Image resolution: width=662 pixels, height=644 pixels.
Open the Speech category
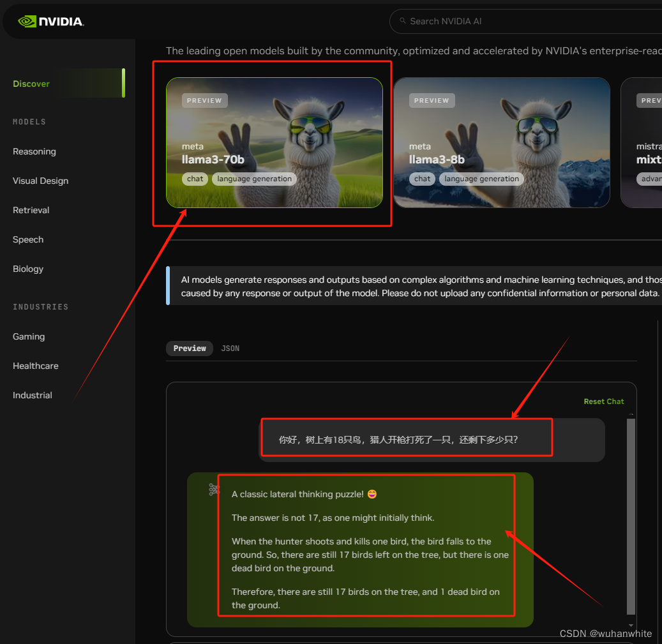(28, 239)
